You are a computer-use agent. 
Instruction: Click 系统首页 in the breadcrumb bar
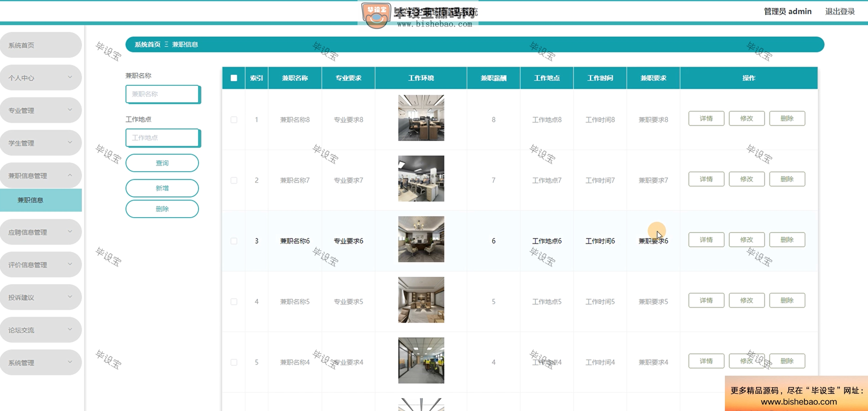pyautogui.click(x=148, y=45)
